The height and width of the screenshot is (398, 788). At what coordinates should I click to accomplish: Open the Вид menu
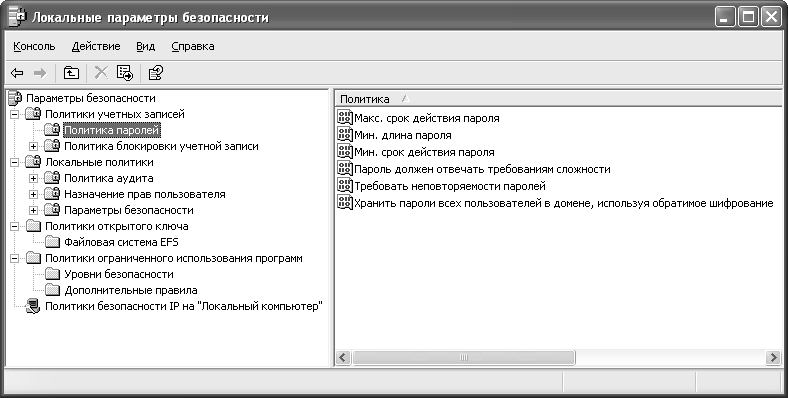tap(146, 46)
